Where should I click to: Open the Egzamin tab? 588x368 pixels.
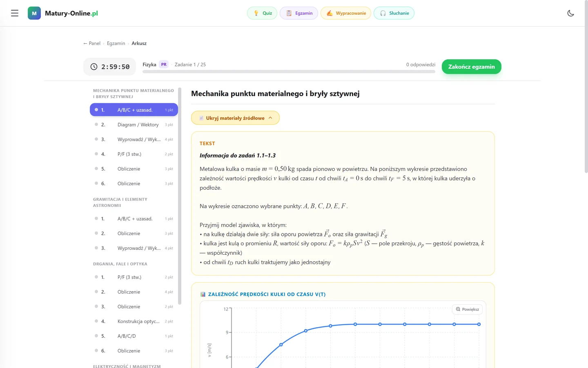[x=299, y=13]
